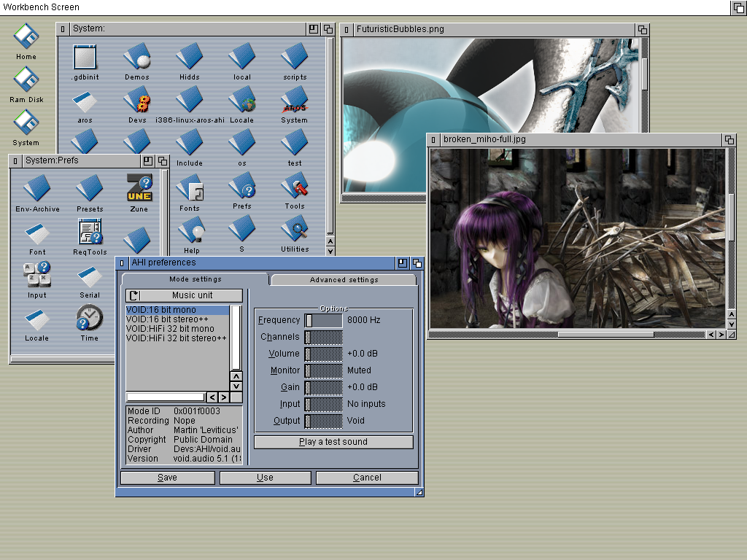Adjust the Frequency slider
Viewport: 747px width, 560px height.
pos(323,321)
